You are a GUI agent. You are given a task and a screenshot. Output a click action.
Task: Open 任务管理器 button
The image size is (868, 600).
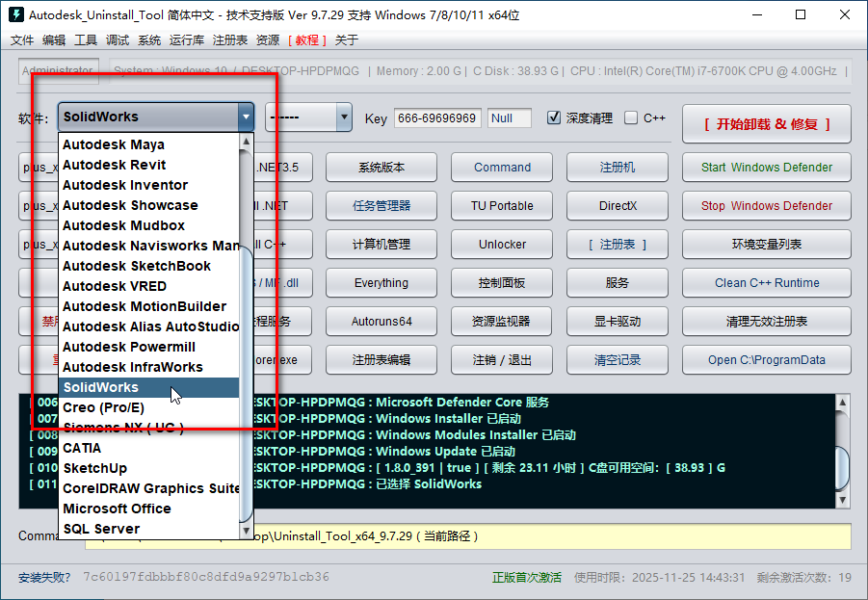pos(381,206)
